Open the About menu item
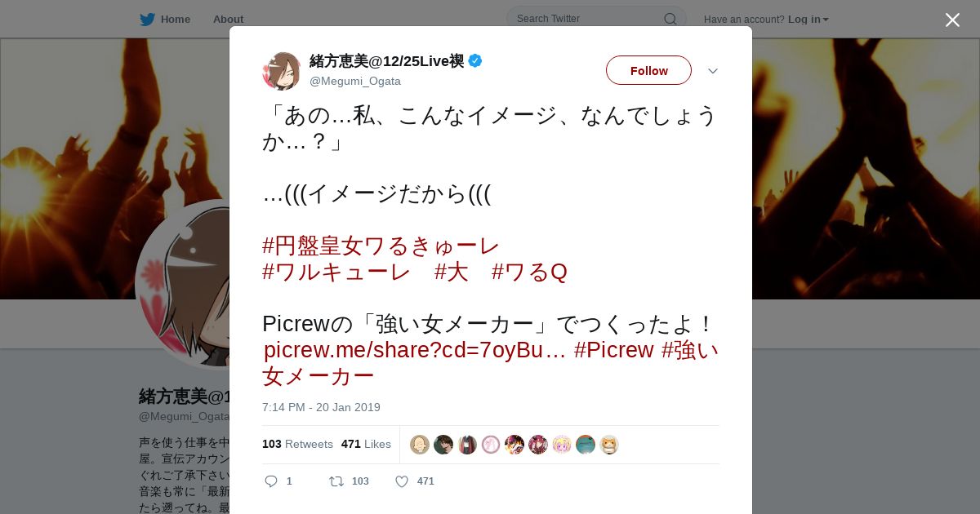Screen dimensions: 980x514 [228, 19]
